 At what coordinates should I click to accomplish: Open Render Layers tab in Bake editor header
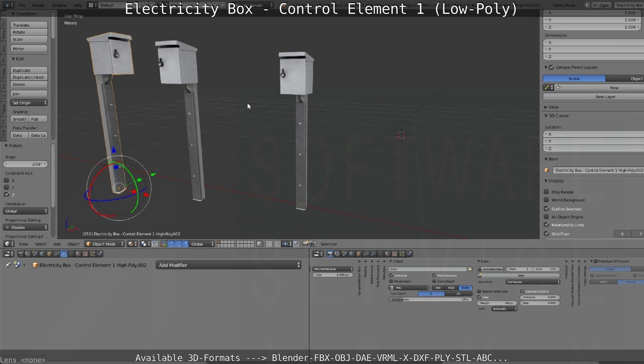tap(337, 254)
